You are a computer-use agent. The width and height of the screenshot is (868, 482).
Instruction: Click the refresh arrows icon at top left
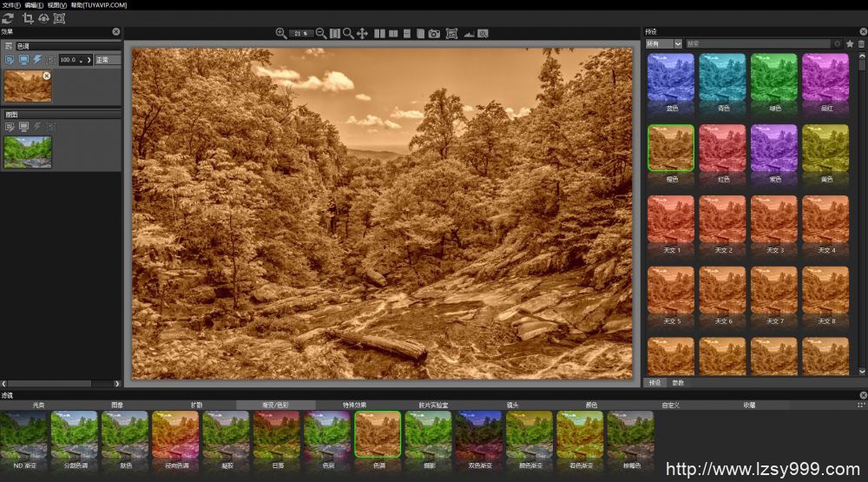pyautogui.click(x=8, y=18)
